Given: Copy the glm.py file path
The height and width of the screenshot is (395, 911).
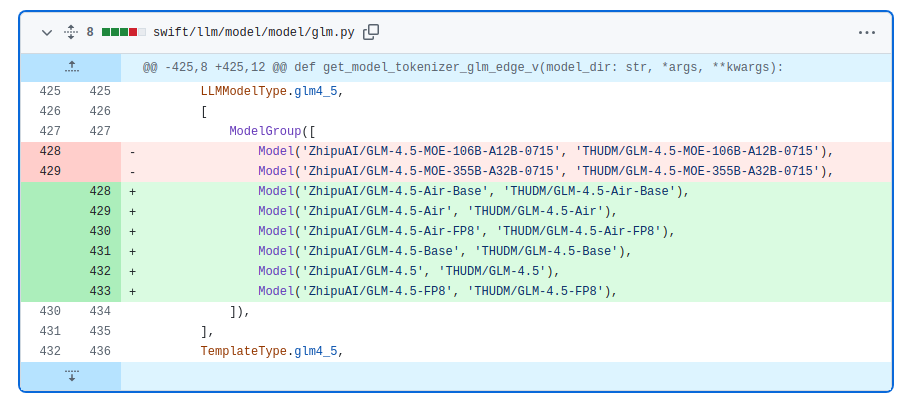Looking at the screenshot, I should (371, 33).
